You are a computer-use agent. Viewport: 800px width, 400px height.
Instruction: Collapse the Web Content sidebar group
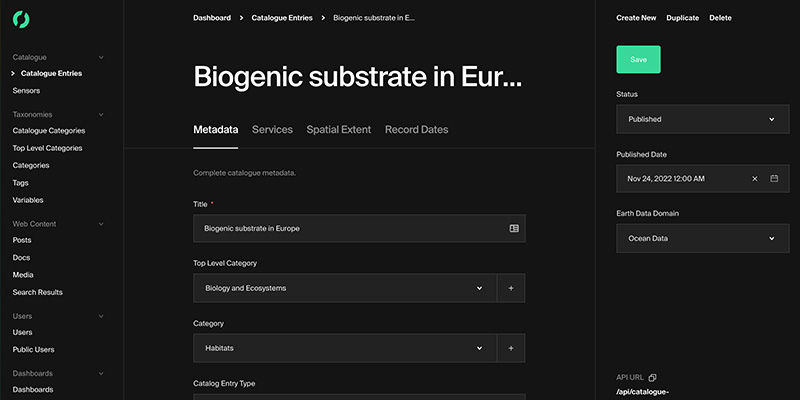pos(101,224)
